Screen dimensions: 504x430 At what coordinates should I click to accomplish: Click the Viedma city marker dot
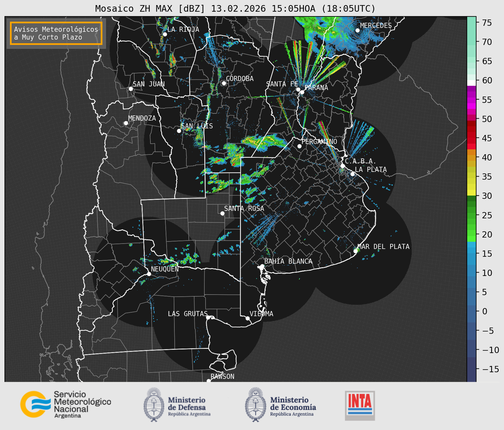coord(248,318)
